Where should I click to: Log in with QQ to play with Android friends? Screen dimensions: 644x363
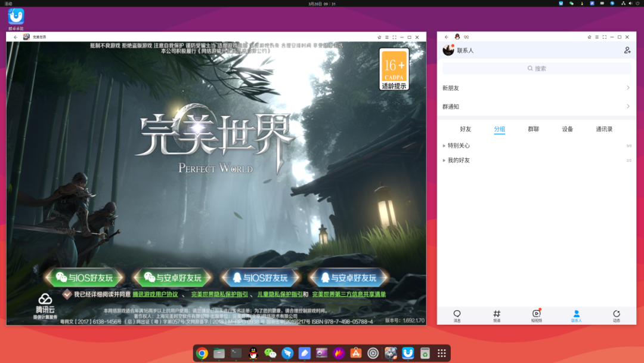pos(349,278)
